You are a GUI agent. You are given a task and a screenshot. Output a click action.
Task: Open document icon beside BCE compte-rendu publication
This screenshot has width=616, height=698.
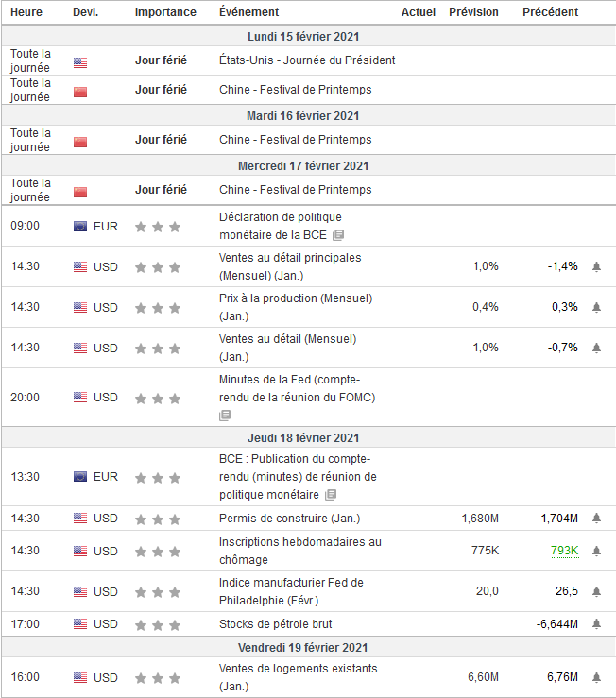coord(330,495)
